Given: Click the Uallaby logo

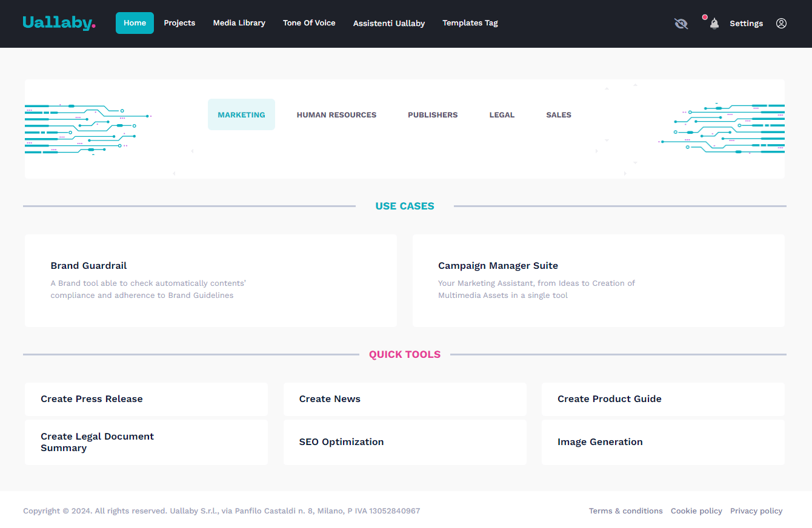Looking at the screenshot, I should pos(59,23).
